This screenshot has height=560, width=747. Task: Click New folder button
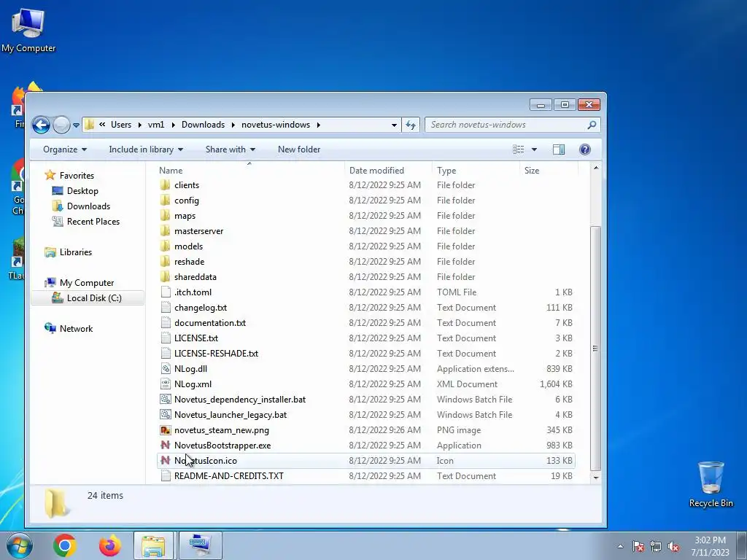(299, 149)
